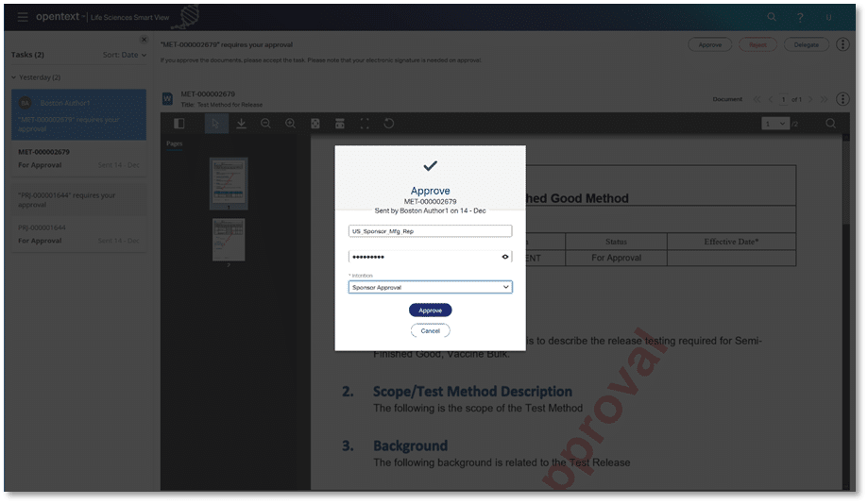Open the viewer page number dropdown
The height and width of the screenshot is (504, 868).
pos(775,124)
